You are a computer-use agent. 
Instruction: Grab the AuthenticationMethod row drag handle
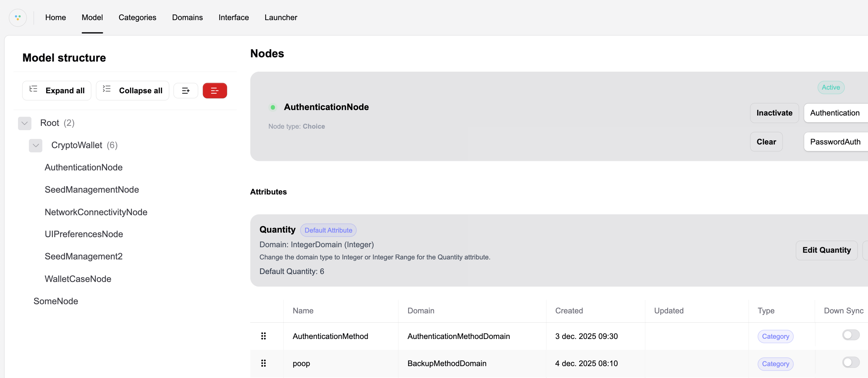263,336
